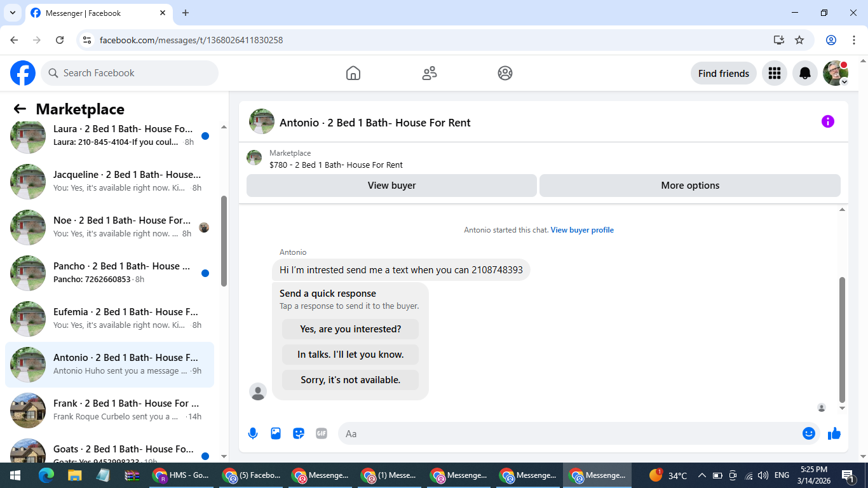Open the Groups icon in top navigation
The width and height of the screenshot is (868, 488).
point(505,73)
